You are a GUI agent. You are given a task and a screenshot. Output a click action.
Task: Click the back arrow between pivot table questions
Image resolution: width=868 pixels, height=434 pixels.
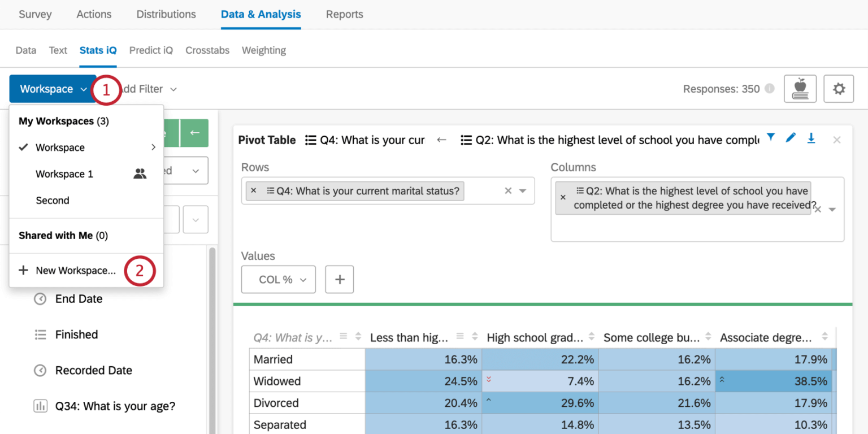(441, 140)
